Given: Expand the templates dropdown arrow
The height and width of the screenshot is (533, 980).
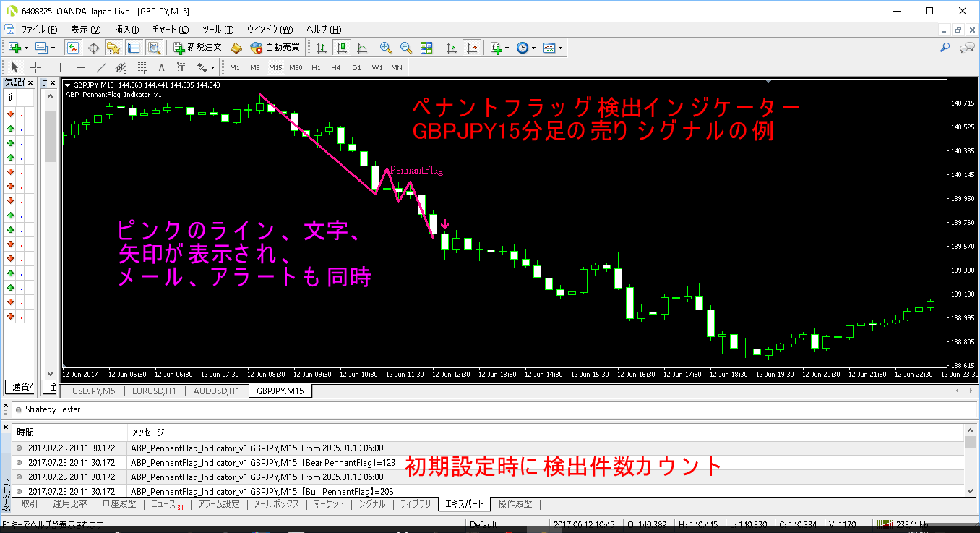Looking at the screenshot, I should pos(561,48).
